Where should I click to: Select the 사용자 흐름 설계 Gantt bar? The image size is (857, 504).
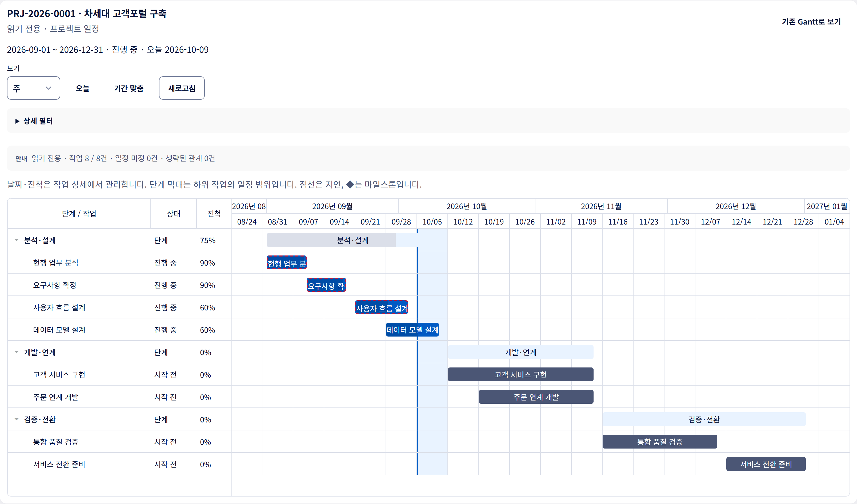point(381,307)
